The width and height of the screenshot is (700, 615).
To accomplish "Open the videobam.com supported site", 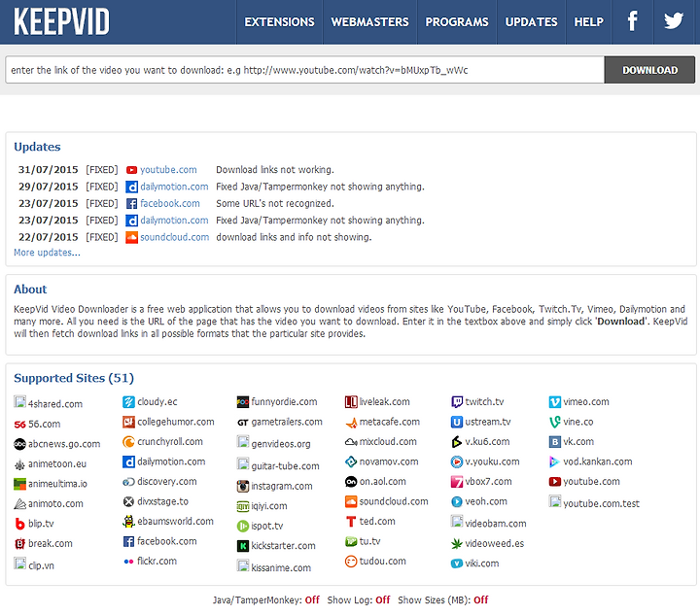I will pyautogui.click(x=496, y=524).
